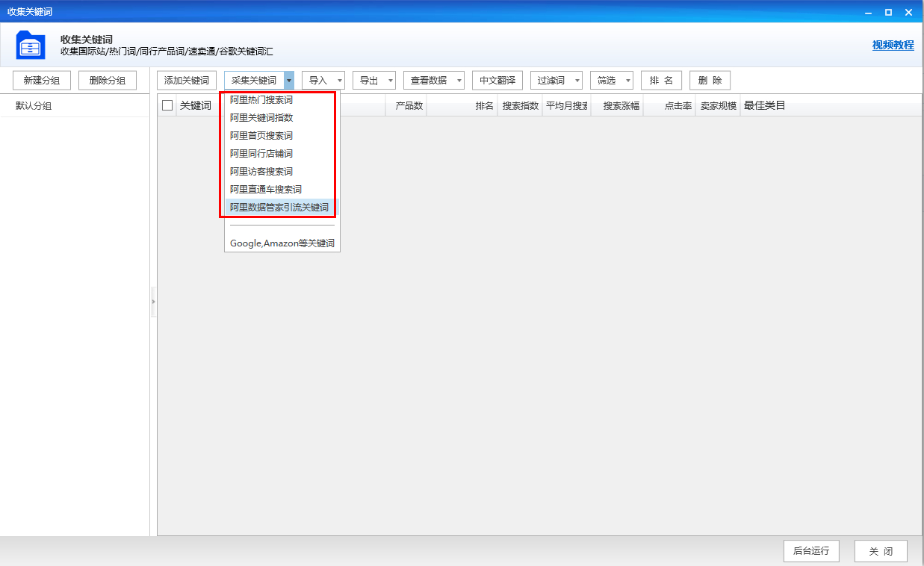Expand the 导入 dropdown arrow
The width and height of the screenshot is (924, 566).
point(340,81)
